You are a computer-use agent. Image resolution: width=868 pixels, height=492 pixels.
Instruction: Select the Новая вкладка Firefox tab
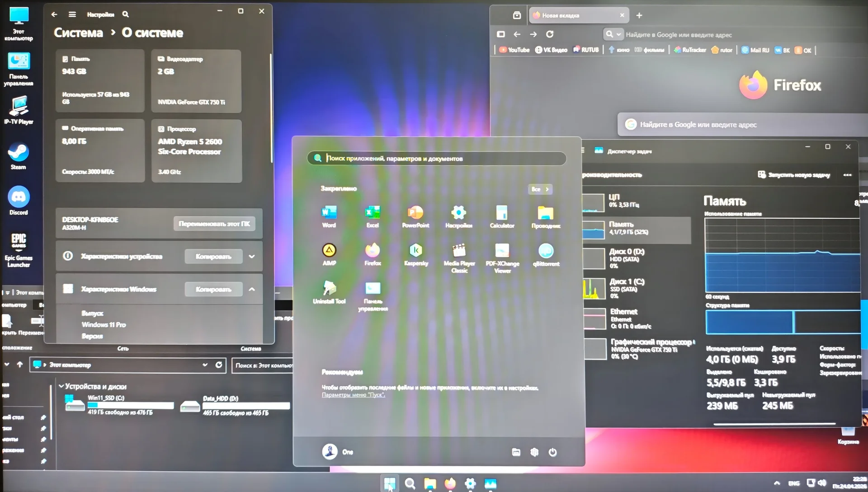579,15
